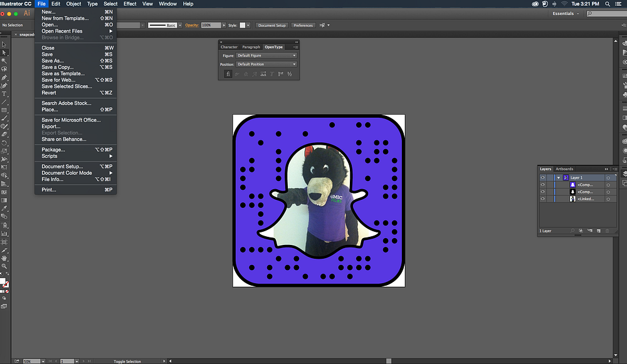Select the Artboard tool
The height and width of the screenshot is (364, 627).
[x=4, y=241]
